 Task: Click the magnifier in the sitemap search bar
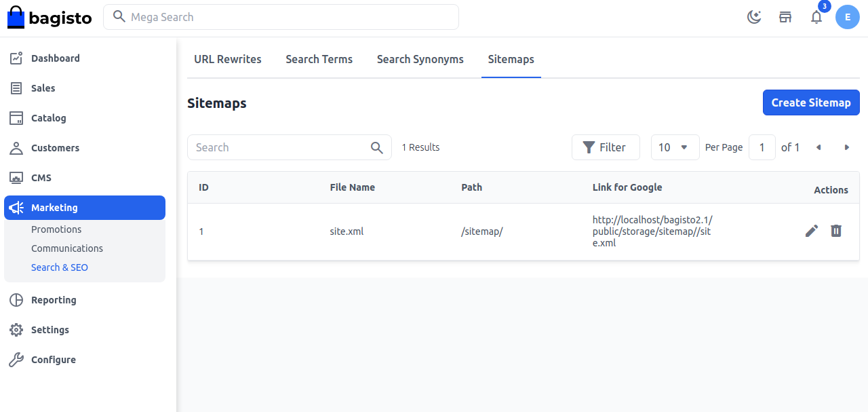coord(377,147)
